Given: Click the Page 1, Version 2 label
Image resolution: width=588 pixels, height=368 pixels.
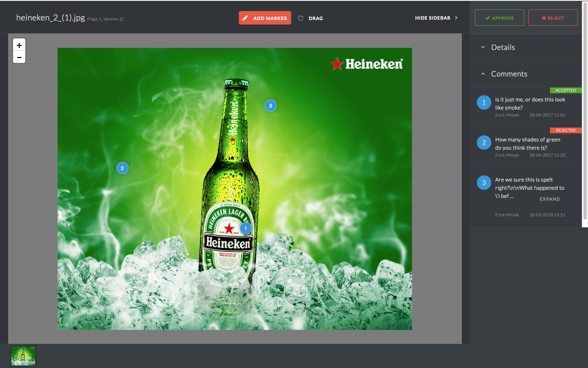Looking at the screenshot, I should [105, 19].
